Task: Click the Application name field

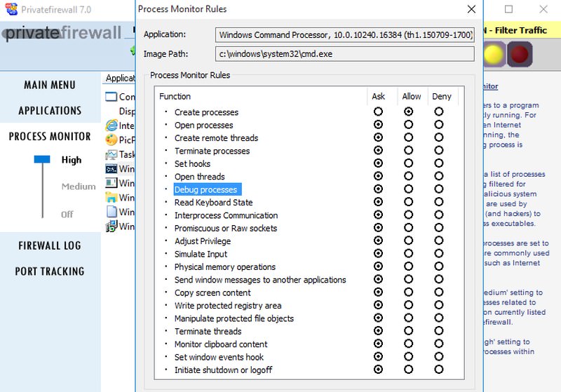Action: (345, 34)
